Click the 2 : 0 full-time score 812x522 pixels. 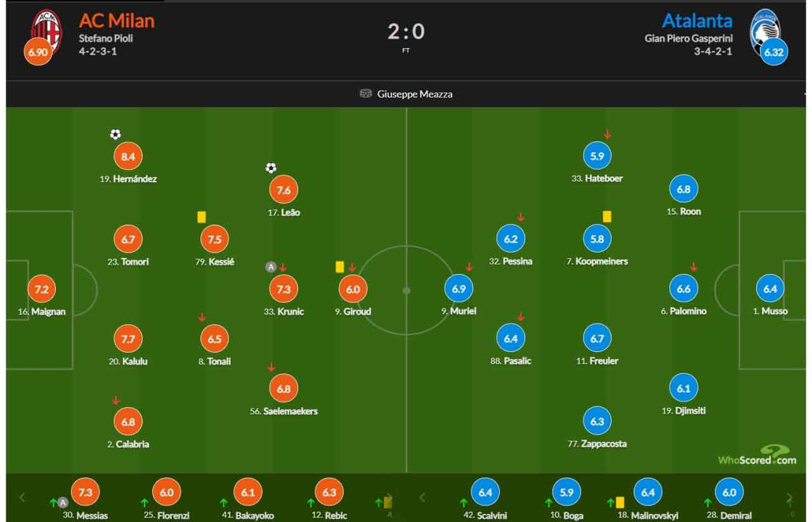pyautogui.click(x=406, y=32)
